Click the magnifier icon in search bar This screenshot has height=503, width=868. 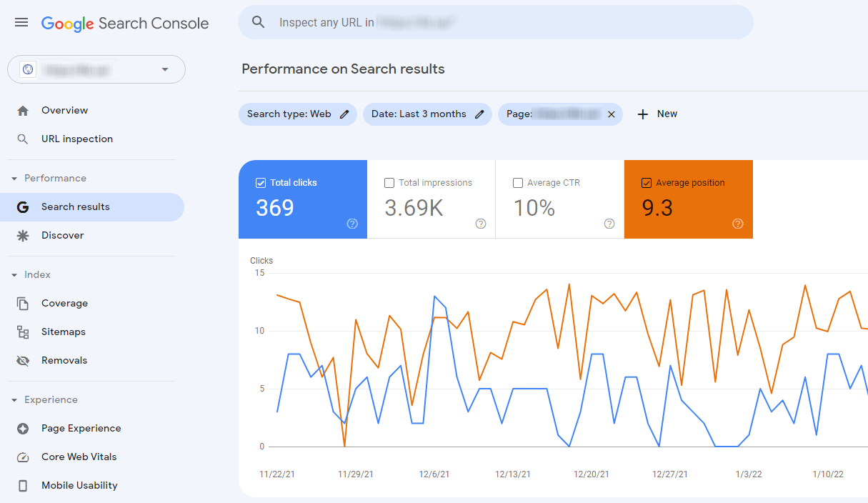click(259, 22)
